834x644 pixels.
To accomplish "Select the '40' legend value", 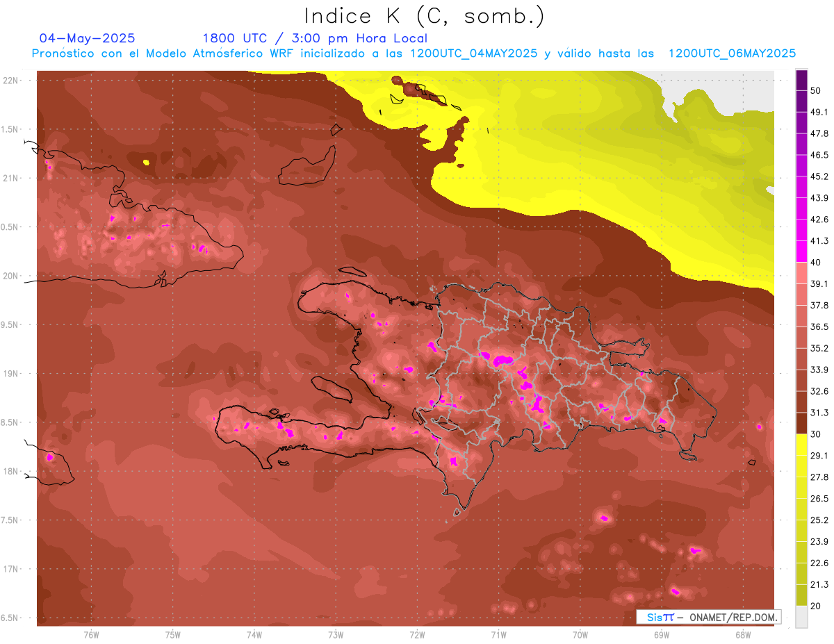I will pos(816,263).
